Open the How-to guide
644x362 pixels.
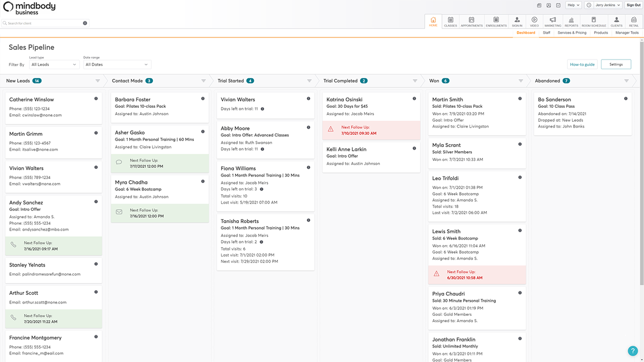(x=582, y=64)
